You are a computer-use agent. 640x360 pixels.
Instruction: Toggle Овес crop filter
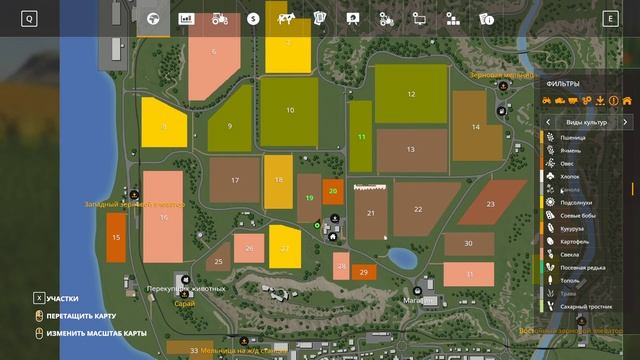coord(582,164)
